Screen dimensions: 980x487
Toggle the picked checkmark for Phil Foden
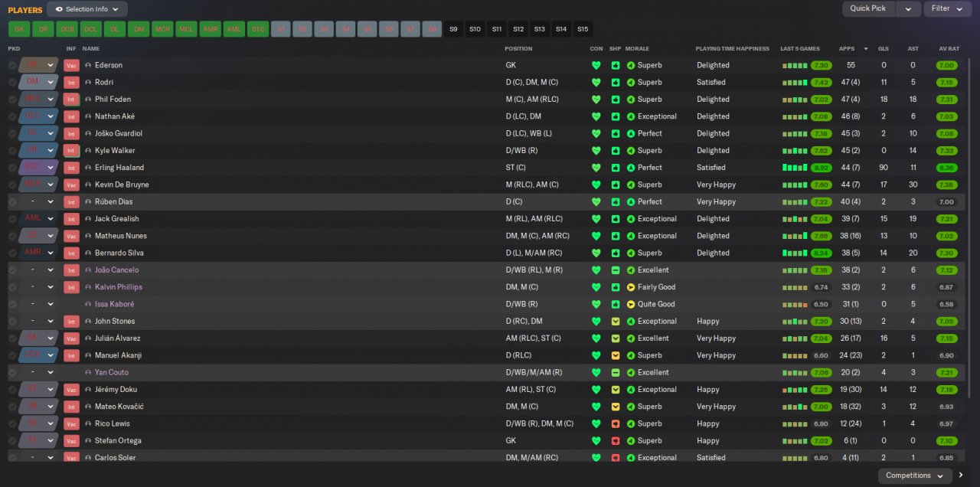click(x=12, y=100)
